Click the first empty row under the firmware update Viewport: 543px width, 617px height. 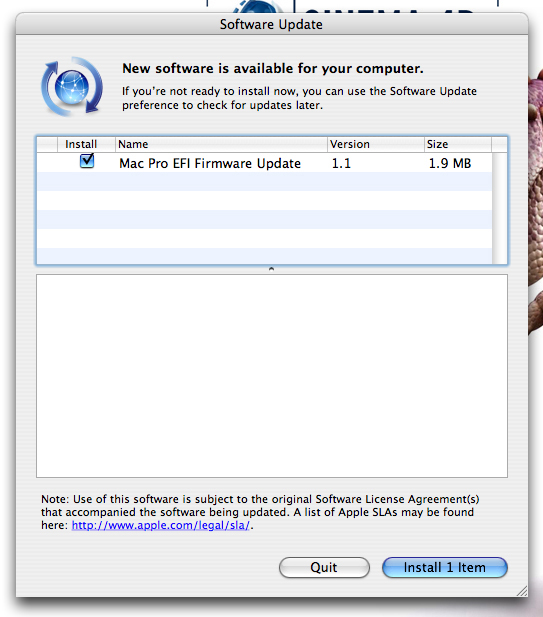click(264, 181)
